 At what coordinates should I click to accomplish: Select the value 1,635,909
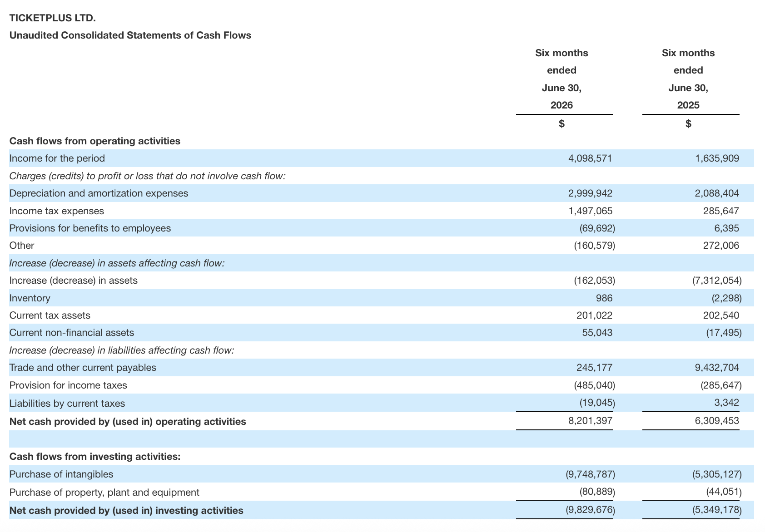pos(717,158)
